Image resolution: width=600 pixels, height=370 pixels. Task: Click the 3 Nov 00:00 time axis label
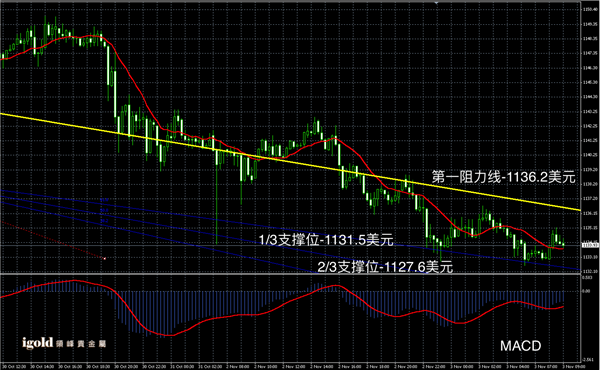pos(461,367)
